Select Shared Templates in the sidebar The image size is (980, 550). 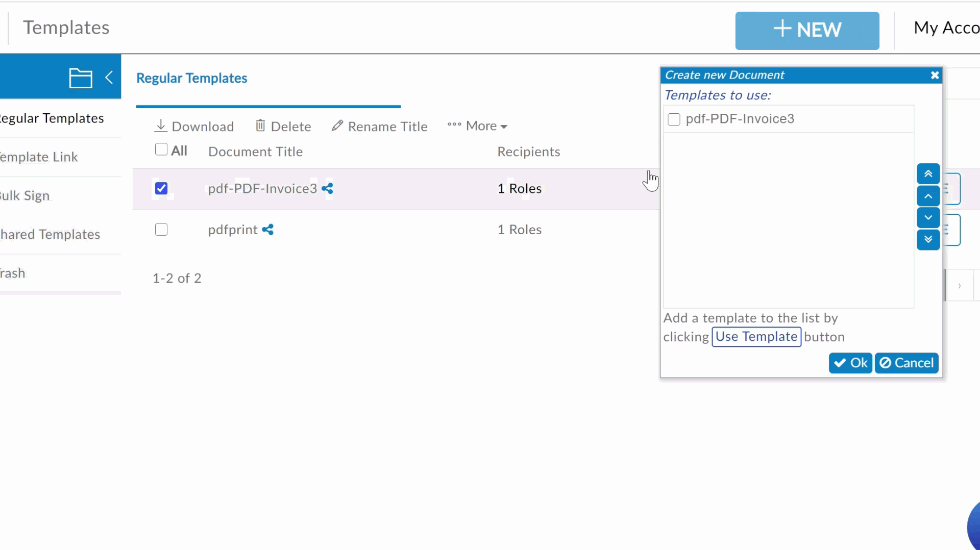50,235
